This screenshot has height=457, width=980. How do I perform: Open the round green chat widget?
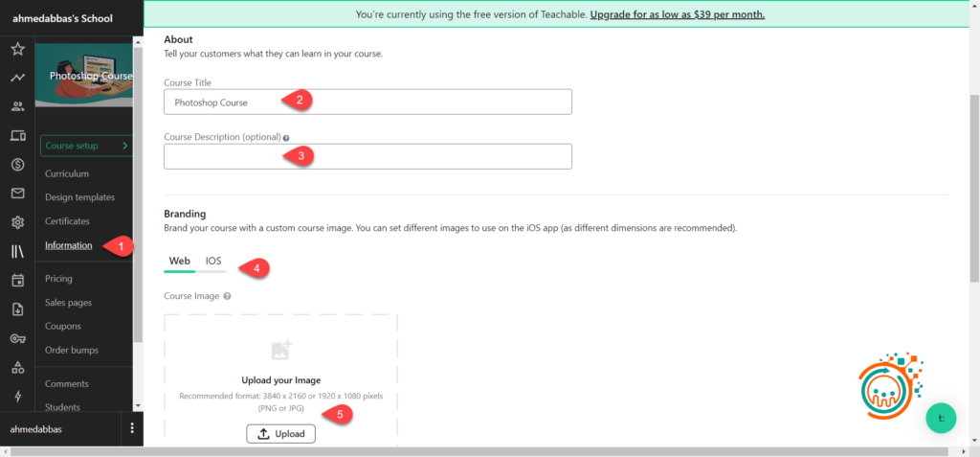pyautogui.click(x=941, y=418)
